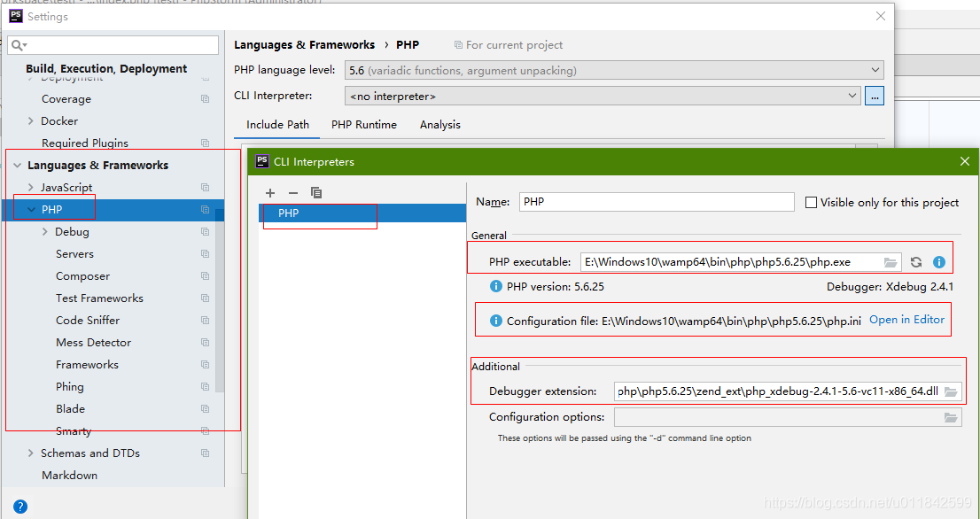Open Settings help question mark

point(20,506)
